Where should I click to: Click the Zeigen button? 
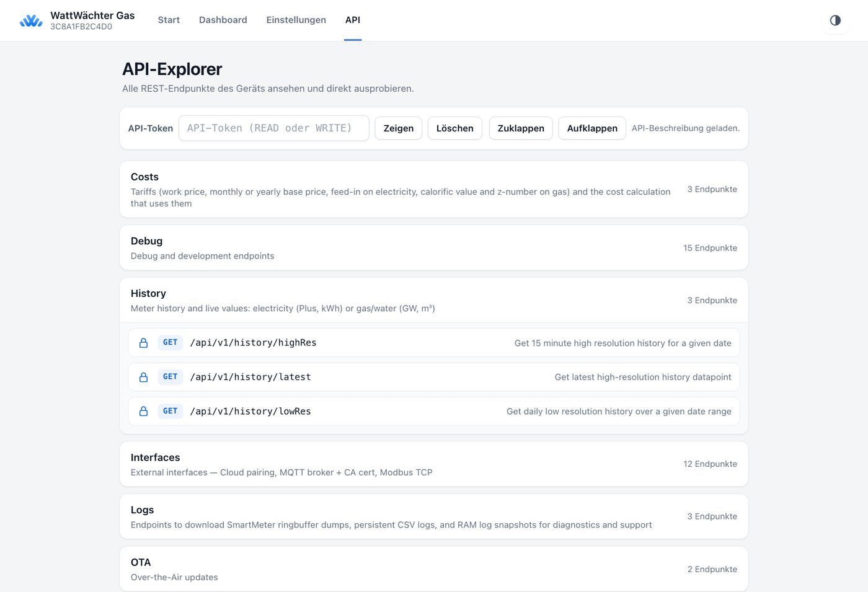399,128
